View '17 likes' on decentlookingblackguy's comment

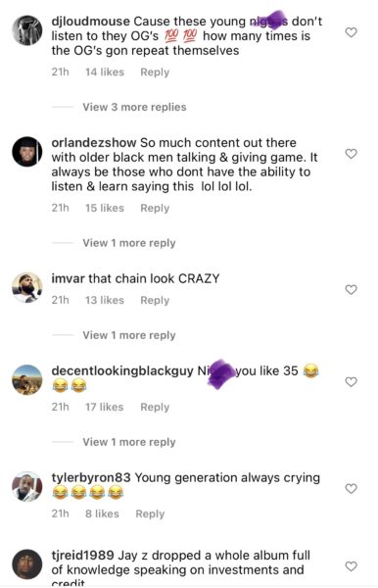click(x=104, y=407)
